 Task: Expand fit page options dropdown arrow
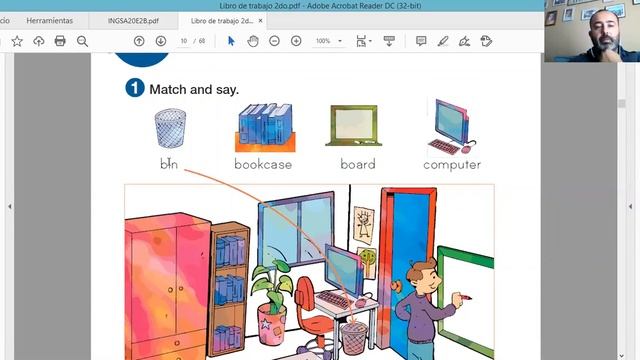[370, 41]
